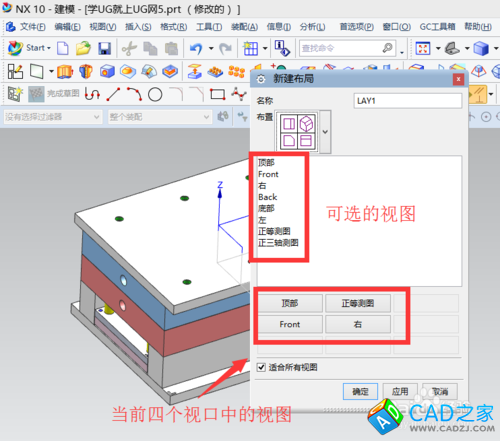Click the Undo arrow icon
500x441 pixels.
click(x=196, y=49)
